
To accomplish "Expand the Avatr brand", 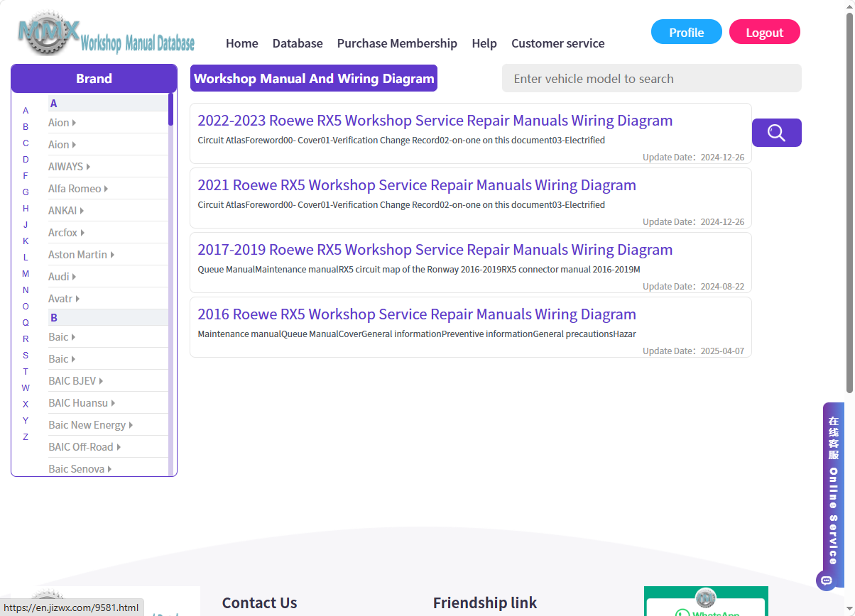I will [x=64, y=299].
